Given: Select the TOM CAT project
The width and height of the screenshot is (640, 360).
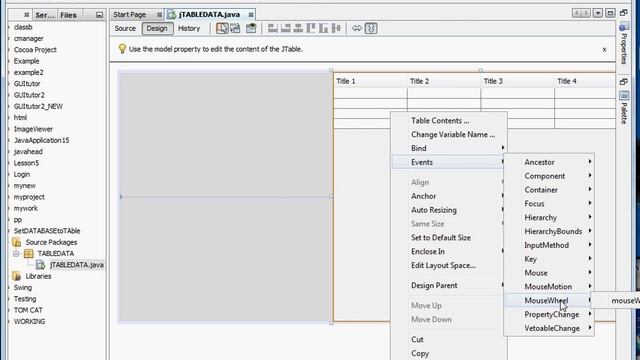Looking at the screenshot, I should coord(28,310).
